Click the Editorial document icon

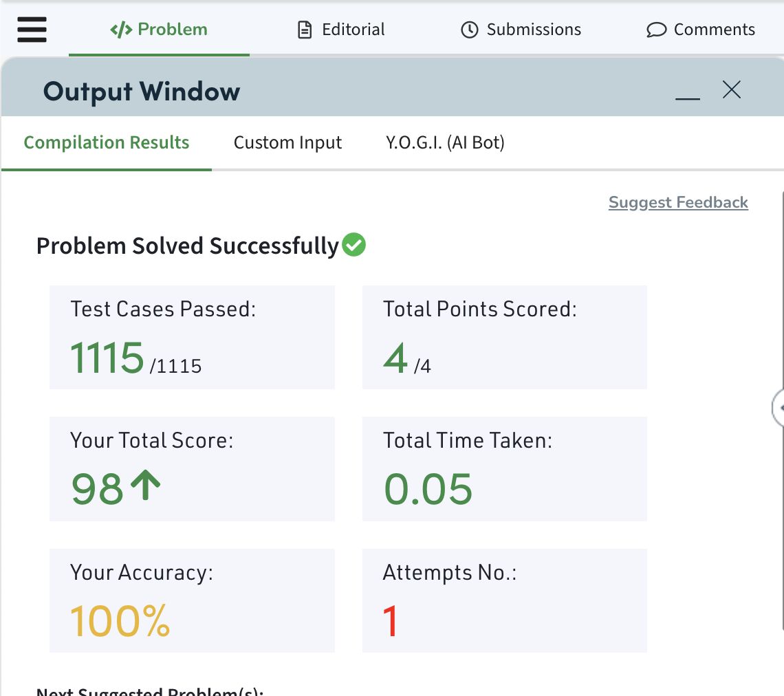(305, 30)
